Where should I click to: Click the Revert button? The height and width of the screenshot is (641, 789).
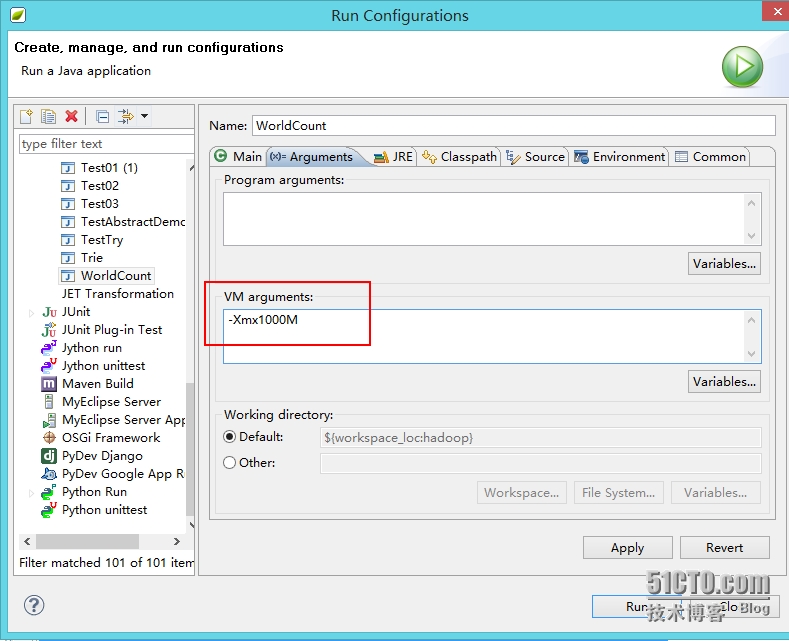pos(724,547)
